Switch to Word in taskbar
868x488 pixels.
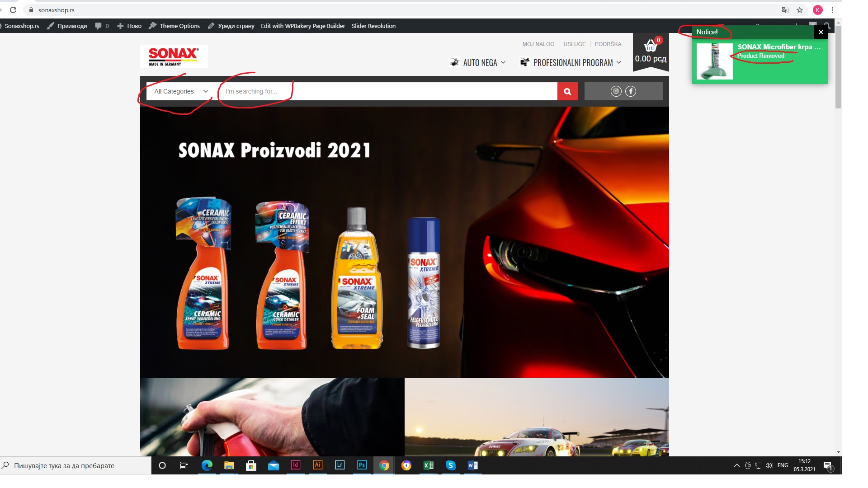coord(472,465)
